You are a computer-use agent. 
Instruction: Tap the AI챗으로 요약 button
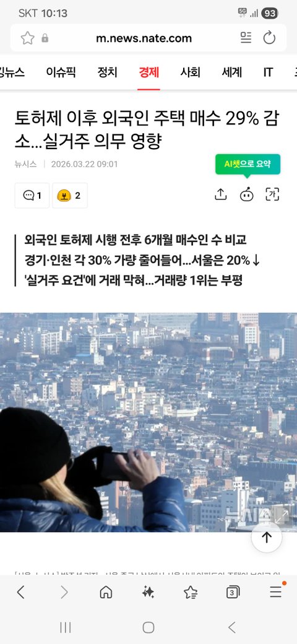click(247, 164)
